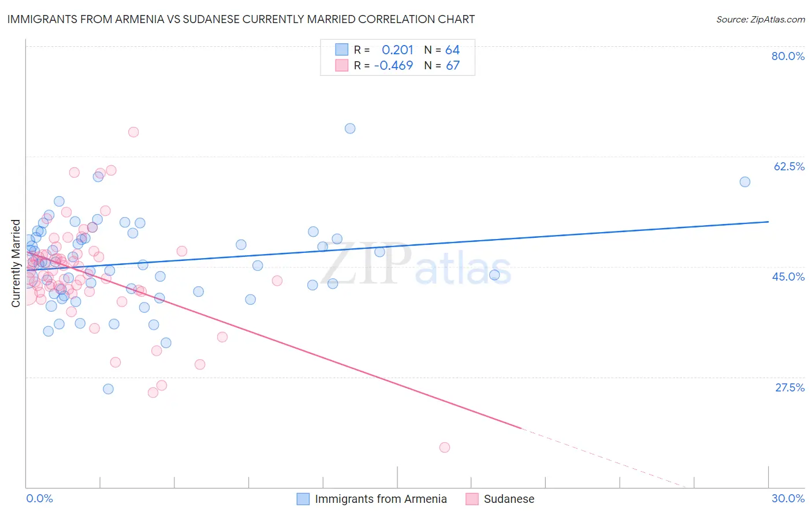Image resolution: width=812 pixels, height=515 pixels.
Task: Click the 80.0% y-axis label
Action: pyautogui.click(x=788, y=56)
